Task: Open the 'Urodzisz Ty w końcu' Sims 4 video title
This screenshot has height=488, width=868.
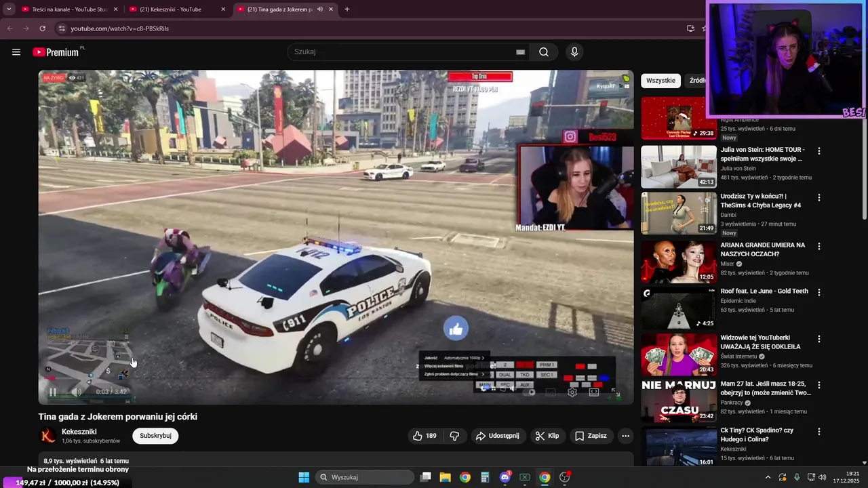Action: tap(760, 201)
